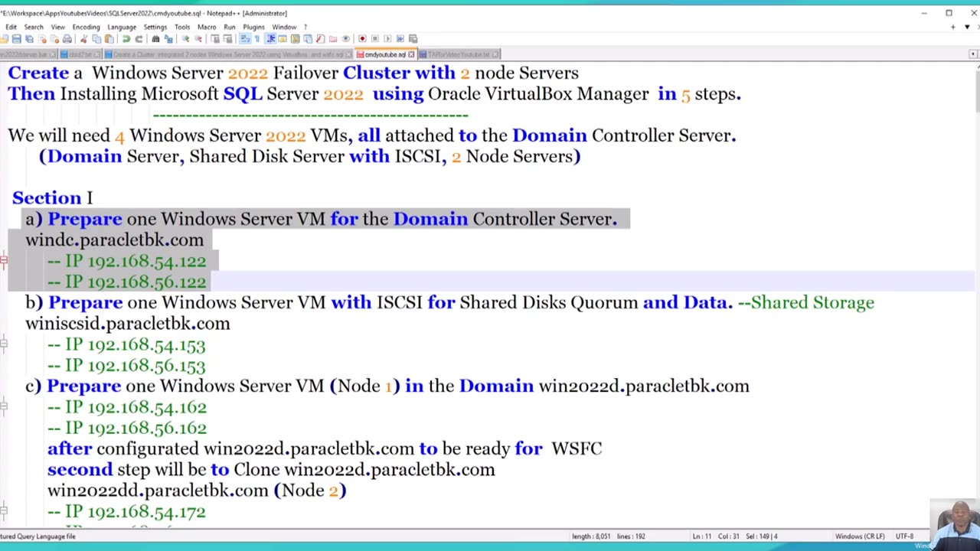Open the Window menu
The width and height of the screenshot is (980, 551).
[x=284, y=27]
